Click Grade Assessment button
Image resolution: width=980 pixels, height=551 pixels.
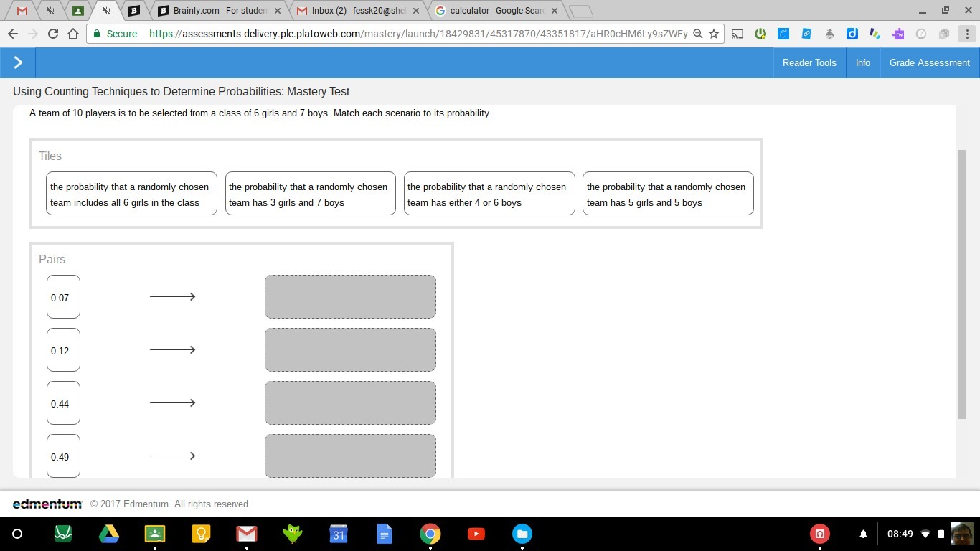tap(930, 62)
